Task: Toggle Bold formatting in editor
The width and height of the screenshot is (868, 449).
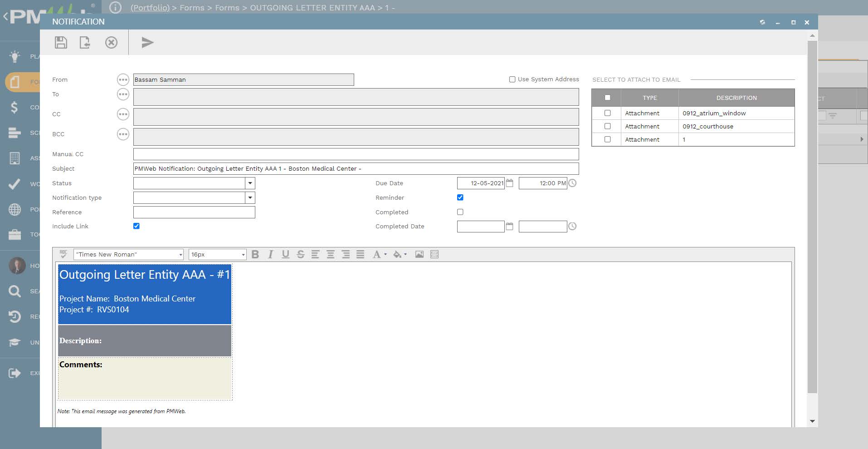Action: tap(255, 255)
